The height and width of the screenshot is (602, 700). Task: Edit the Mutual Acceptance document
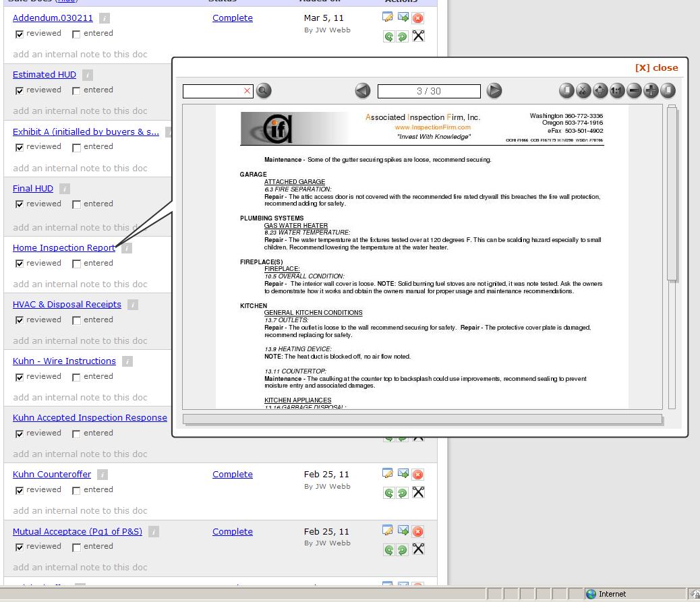point(388,531)
